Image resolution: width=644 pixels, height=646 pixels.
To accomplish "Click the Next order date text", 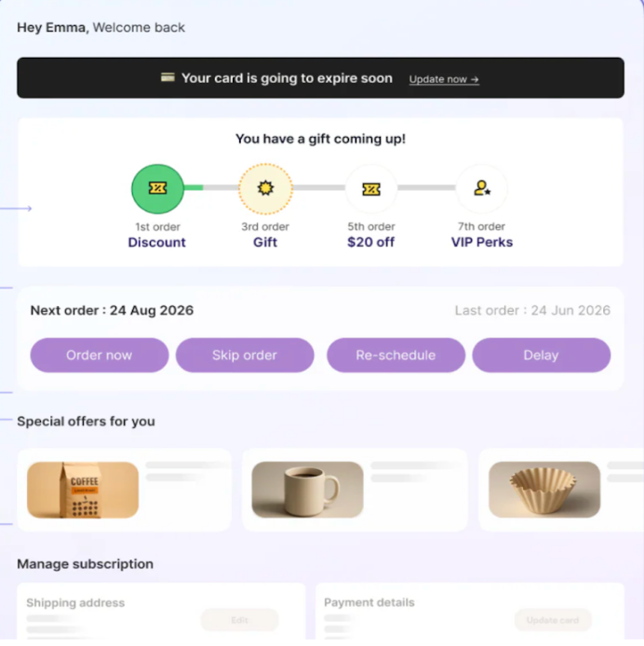I will [x=112, y=310].
